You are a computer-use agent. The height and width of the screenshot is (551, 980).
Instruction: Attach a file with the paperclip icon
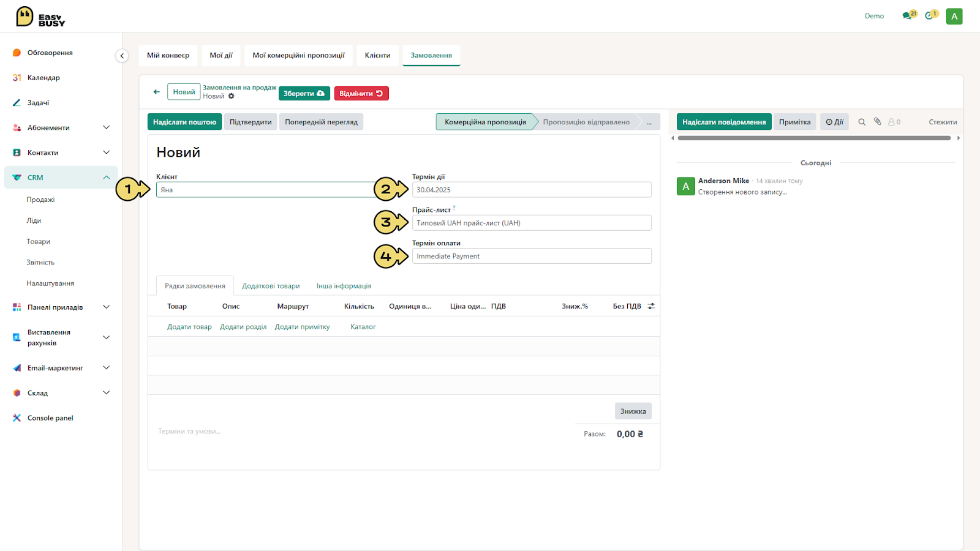click(877, 121)
